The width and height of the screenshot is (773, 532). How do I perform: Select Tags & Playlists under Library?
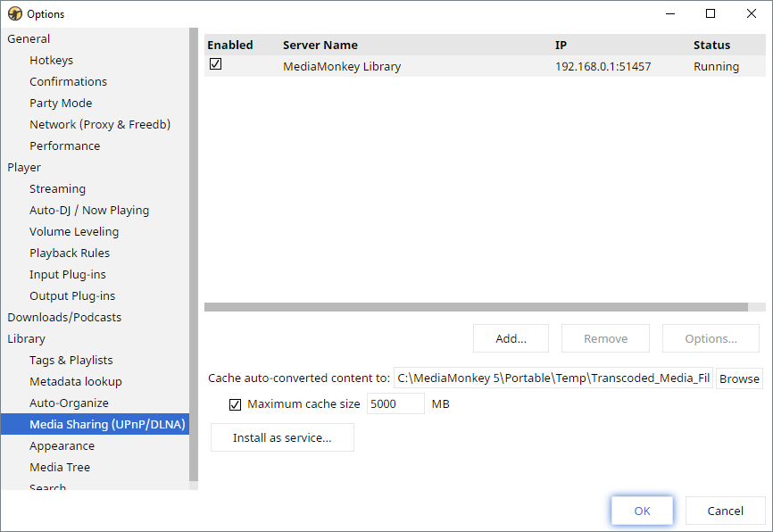(x=71, y=360)
